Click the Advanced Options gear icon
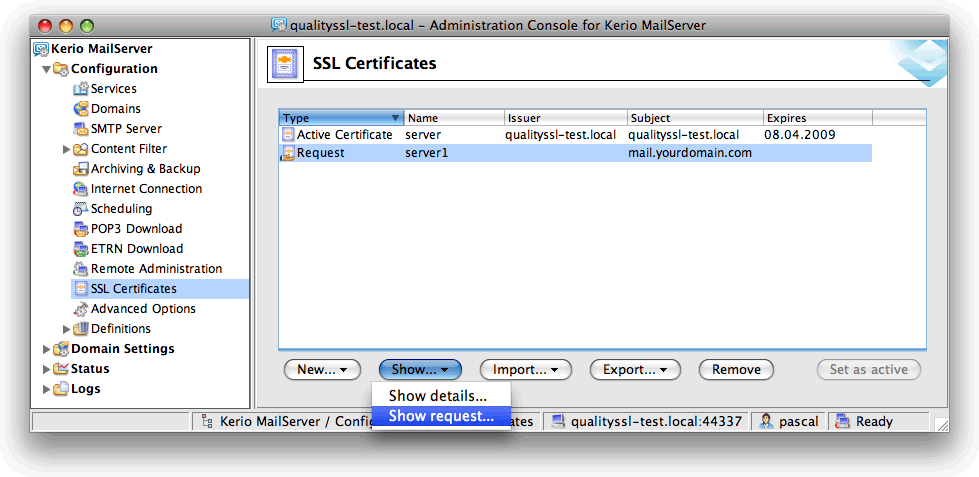The height and width of the screenshot is (477, 979). 81,308
